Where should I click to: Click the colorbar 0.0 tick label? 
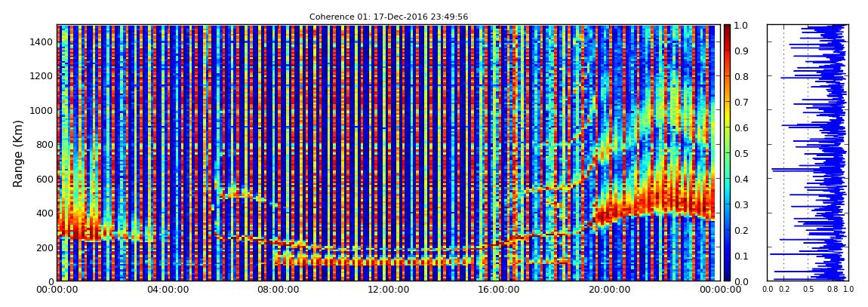point(741,281)
